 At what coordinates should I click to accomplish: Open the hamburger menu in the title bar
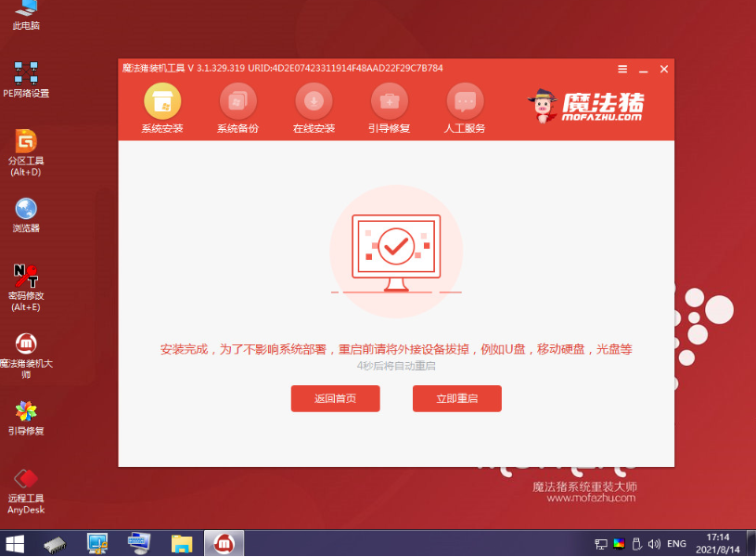click(x=621, y=69)
